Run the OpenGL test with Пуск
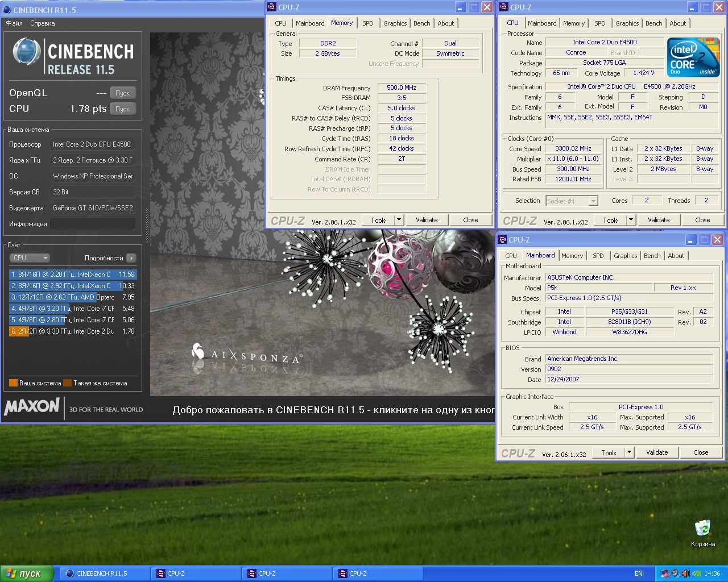Image resolution: width=728 pixels, height=582 pixels. [x=123, y=93]
